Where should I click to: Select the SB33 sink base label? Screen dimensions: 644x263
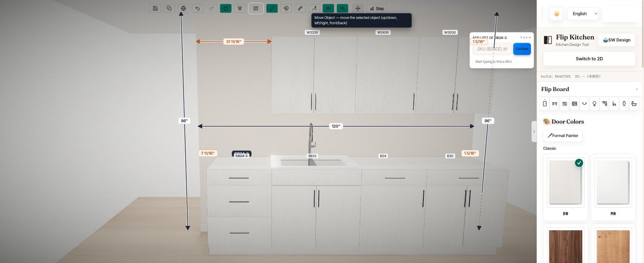[x=312, y=156]
